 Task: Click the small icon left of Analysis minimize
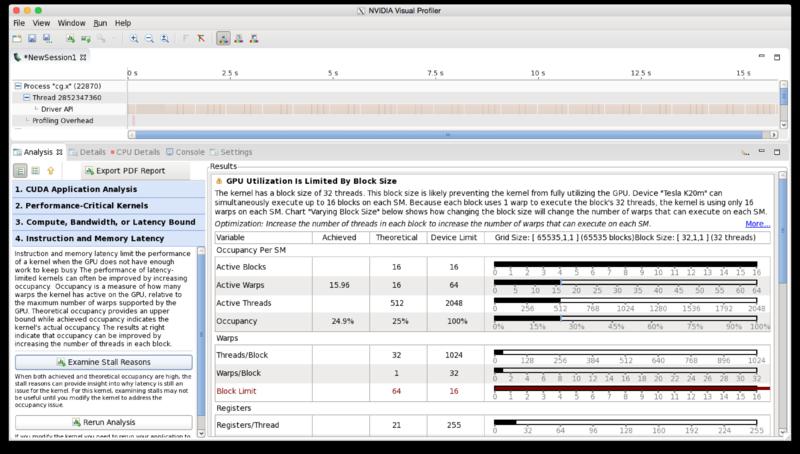(x=746, y=152)
